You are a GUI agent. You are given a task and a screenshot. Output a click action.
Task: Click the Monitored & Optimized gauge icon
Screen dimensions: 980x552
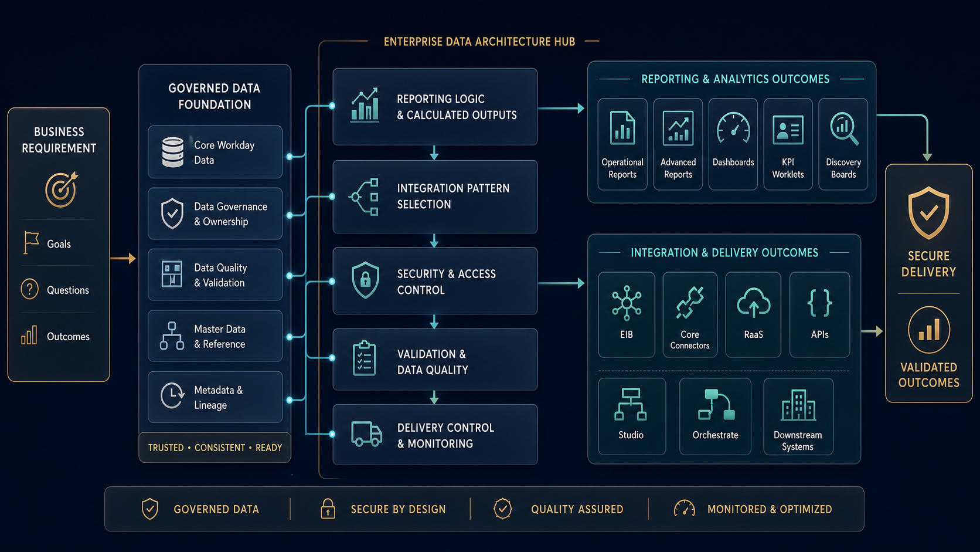(685, 508)
